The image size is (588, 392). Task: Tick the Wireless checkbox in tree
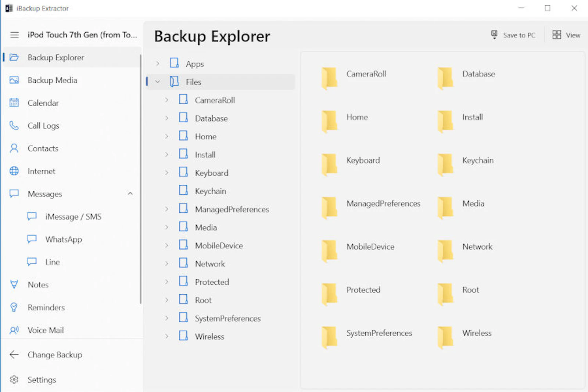183,336
